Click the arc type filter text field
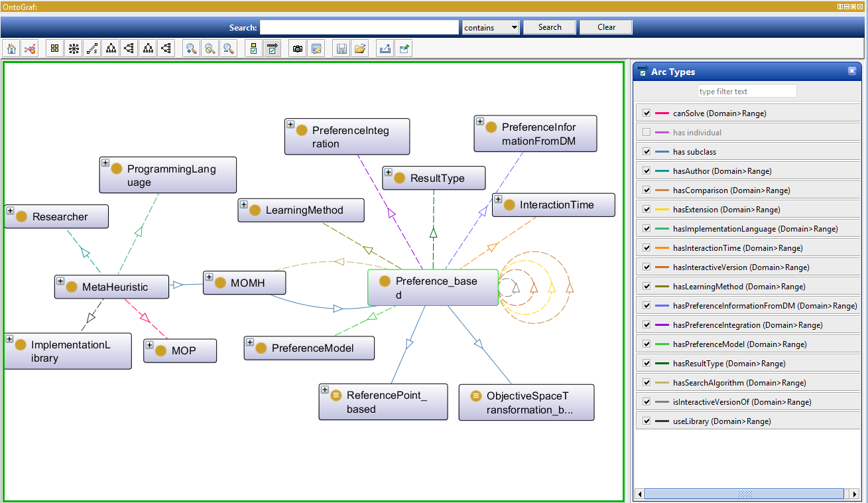The image size is (868, 503). point(747,92)
